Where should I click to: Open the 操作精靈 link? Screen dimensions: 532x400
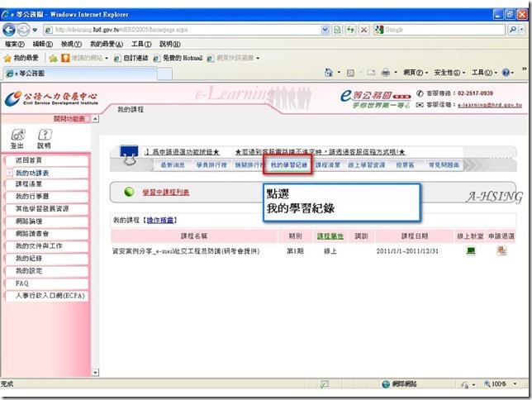coord(160,221)
